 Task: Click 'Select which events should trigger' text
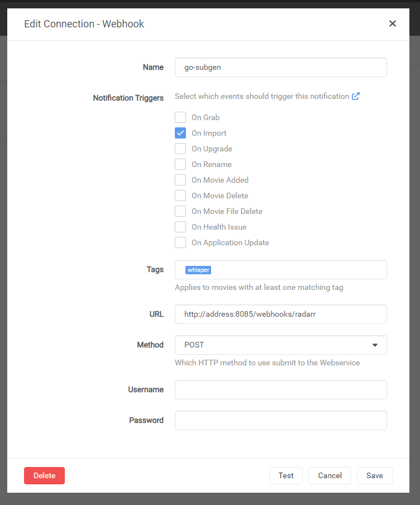[x=262, y=96]
